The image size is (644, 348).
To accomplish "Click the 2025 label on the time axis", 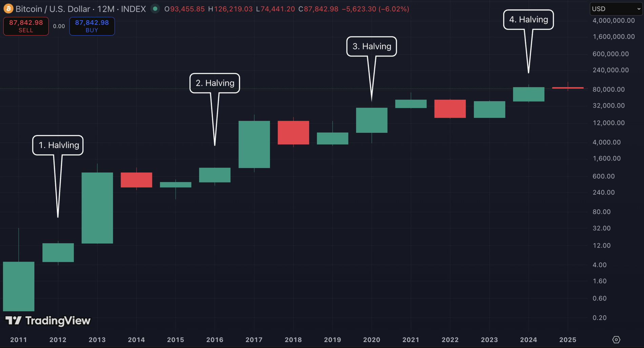I will click(x=568, y=340).
